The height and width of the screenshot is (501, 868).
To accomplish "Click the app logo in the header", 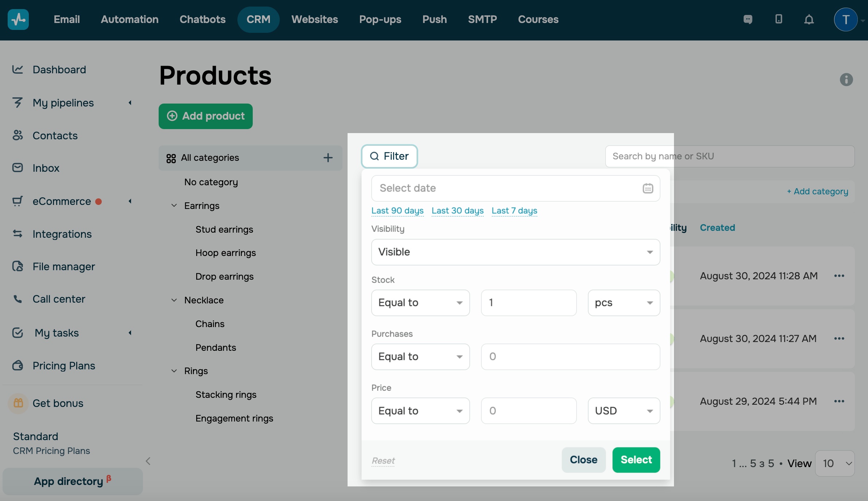I will coord(18,19).
